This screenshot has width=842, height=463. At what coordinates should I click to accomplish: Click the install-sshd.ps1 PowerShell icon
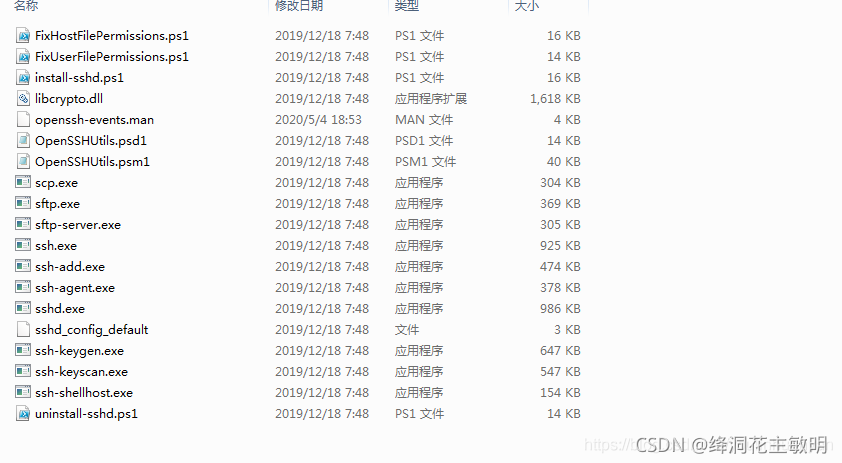[23, 77]
